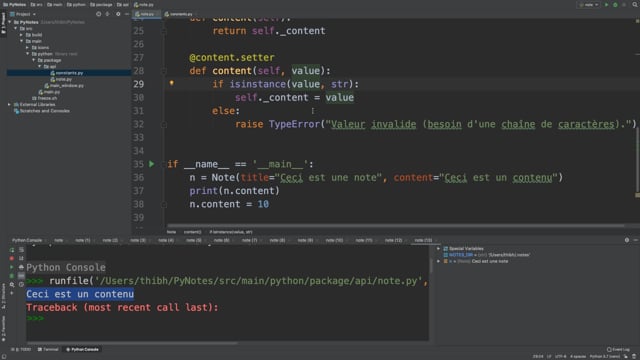Collapse the main folder arrow
Viewport: 640px width, 360px height.
[22, 41]
